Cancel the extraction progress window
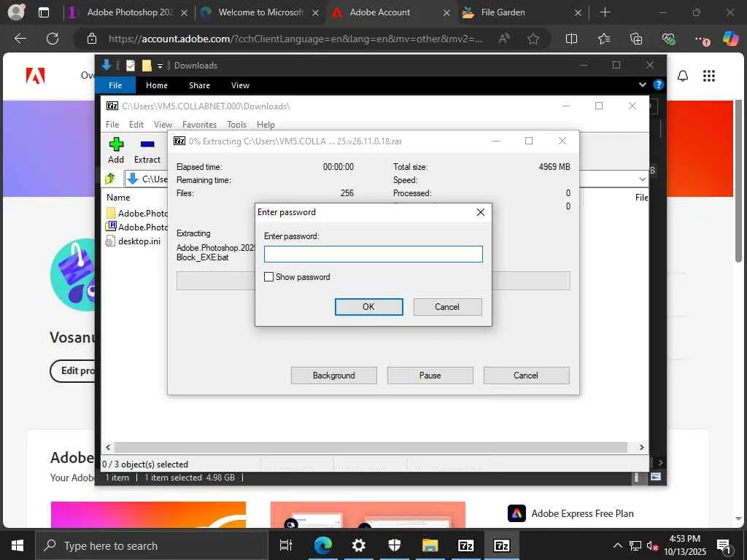 [x=526, y=376]
